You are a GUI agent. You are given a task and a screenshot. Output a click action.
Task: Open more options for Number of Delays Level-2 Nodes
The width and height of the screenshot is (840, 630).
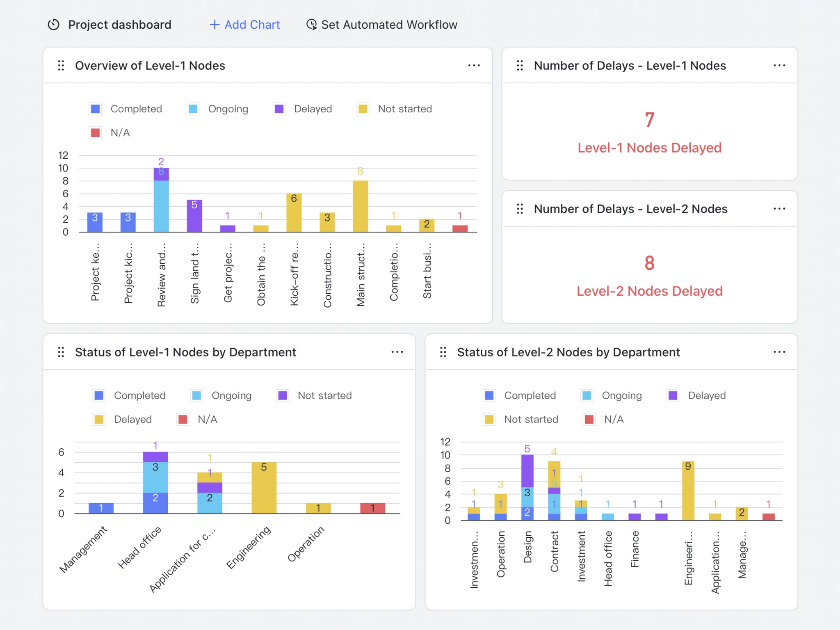coord(779,209)
